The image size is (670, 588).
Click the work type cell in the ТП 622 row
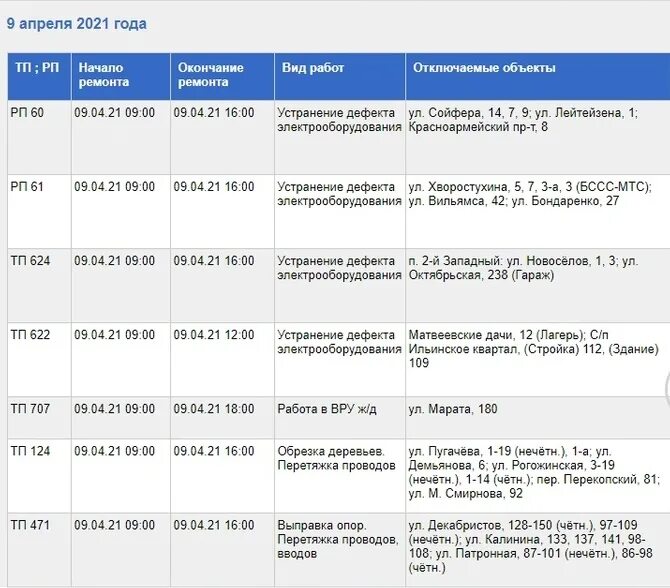tap(340, 359)
